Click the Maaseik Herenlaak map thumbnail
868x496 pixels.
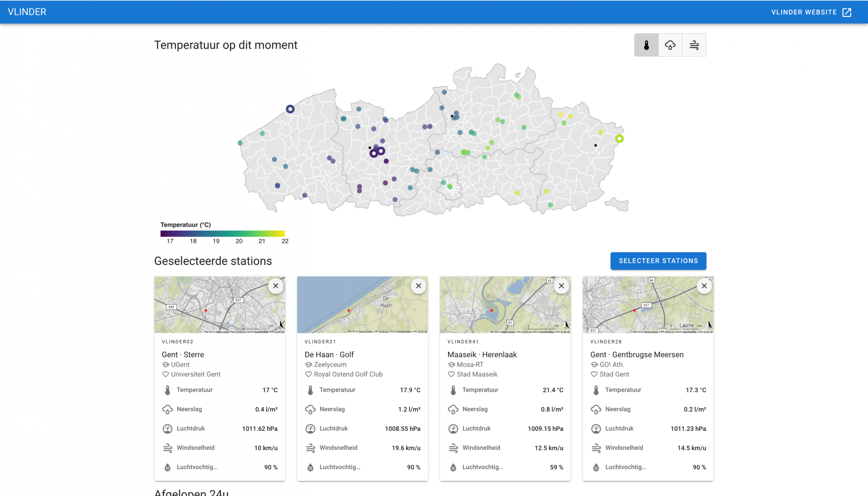coord(499,306)
